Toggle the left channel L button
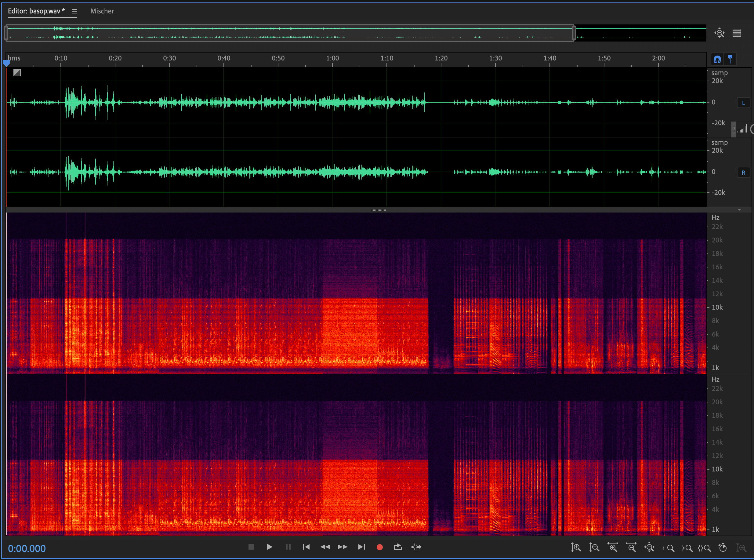 tap(743, 103)
